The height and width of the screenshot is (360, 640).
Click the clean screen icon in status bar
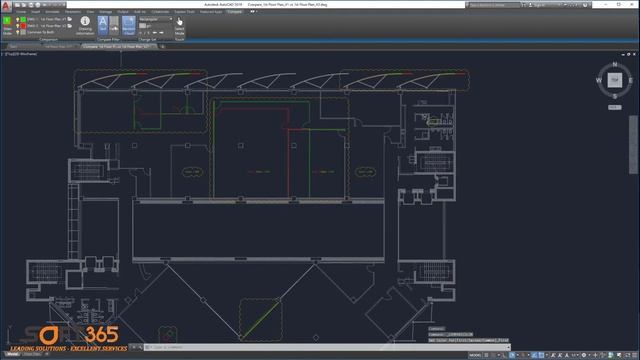[627, 356]
